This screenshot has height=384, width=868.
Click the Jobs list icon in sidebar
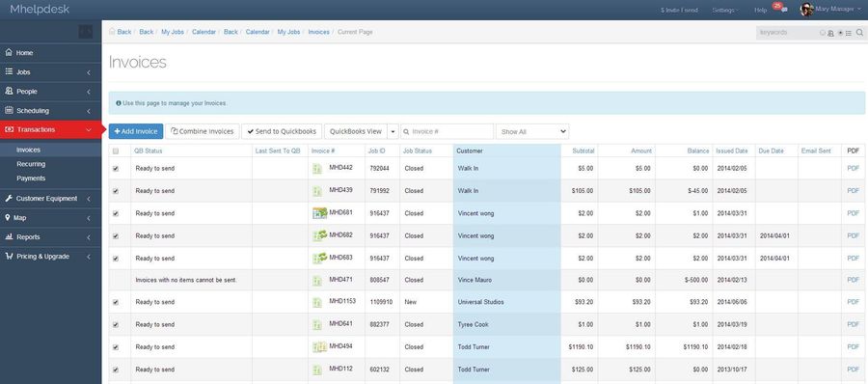pos(9,72)
